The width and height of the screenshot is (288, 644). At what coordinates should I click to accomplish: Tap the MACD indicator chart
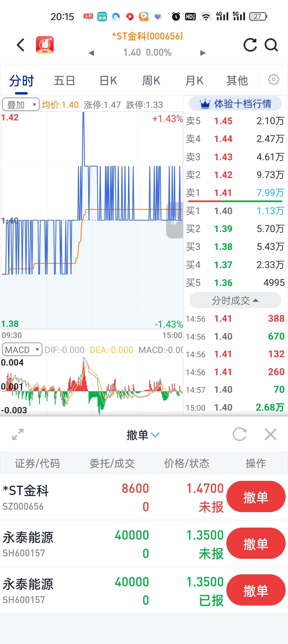(x=92, y=386)
